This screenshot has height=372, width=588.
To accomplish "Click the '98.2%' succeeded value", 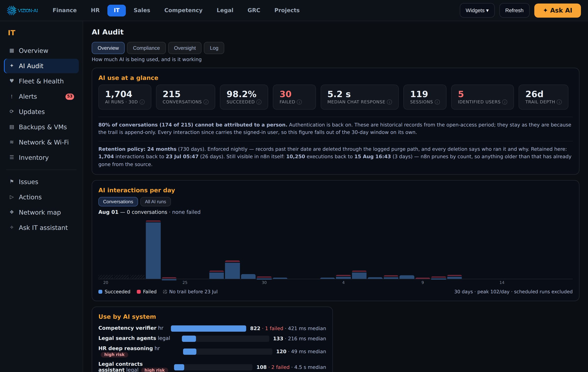I will tap(241, 94).
